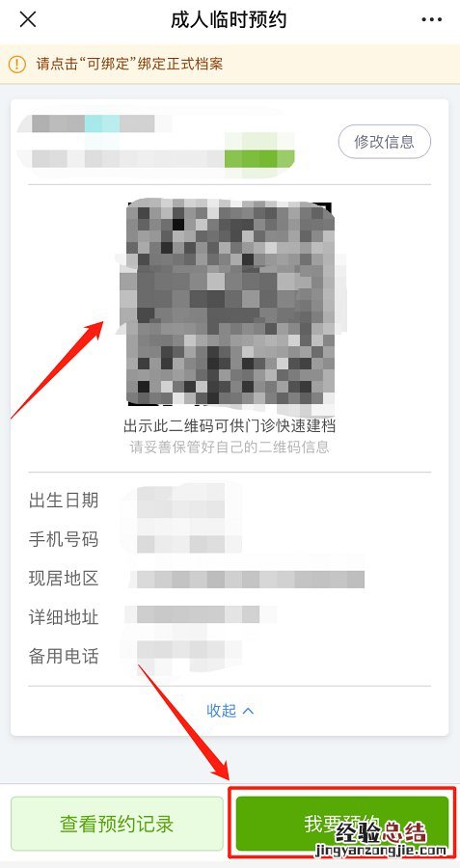This screenshot has height=868, width=460.
Task: Collapse details with 收起 link
Action: 222,710
